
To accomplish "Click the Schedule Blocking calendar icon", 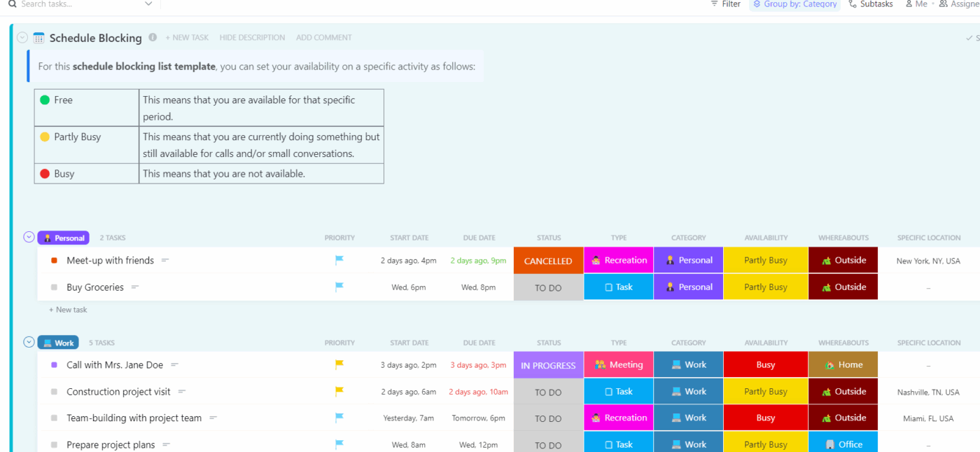I will (x=38, y=38).
